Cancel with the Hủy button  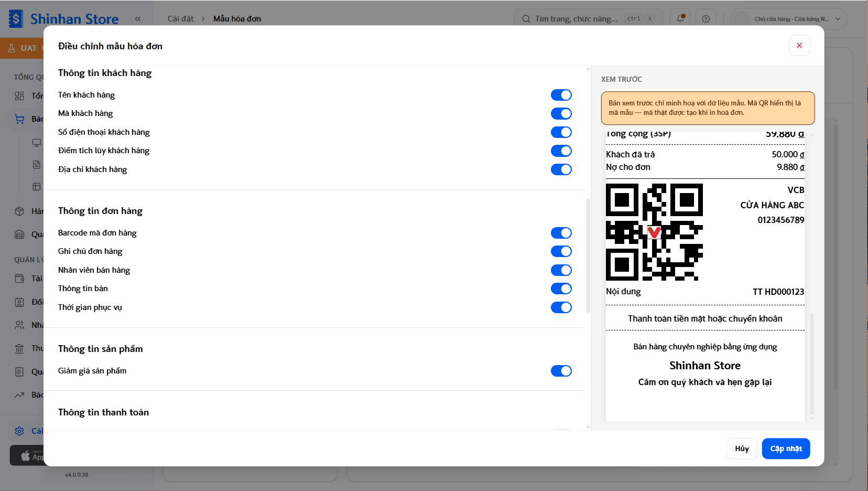pyautogui.click(x=742, y=449)
